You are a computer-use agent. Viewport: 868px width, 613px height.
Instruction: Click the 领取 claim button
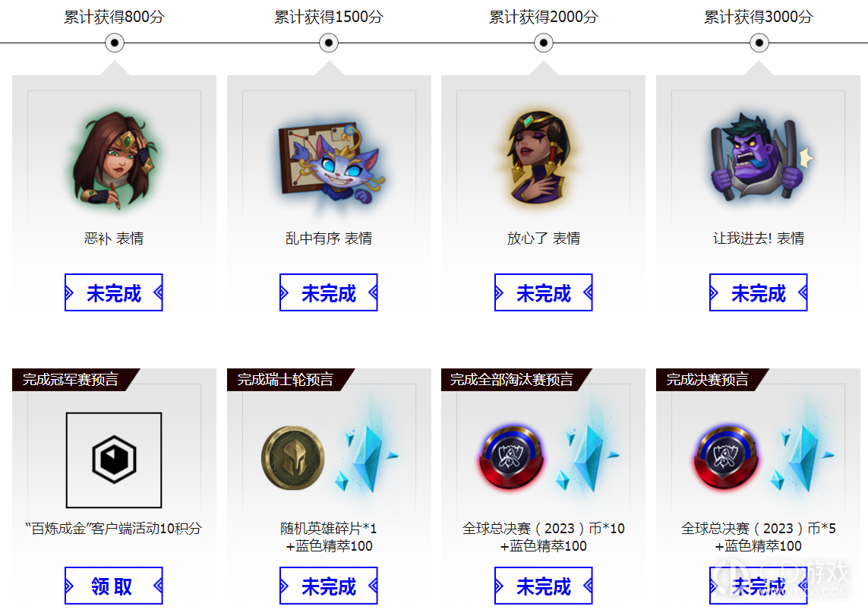click(113, 586)
